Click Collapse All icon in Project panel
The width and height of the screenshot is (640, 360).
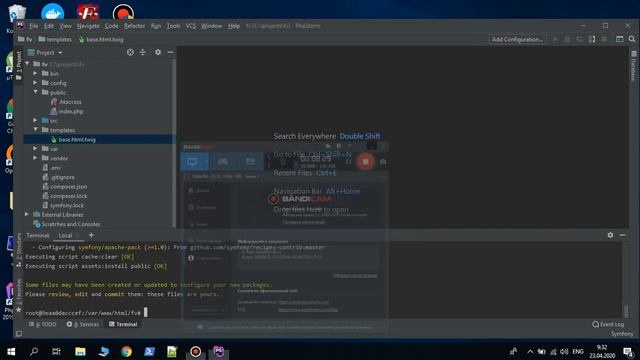[x=142, y=52]
